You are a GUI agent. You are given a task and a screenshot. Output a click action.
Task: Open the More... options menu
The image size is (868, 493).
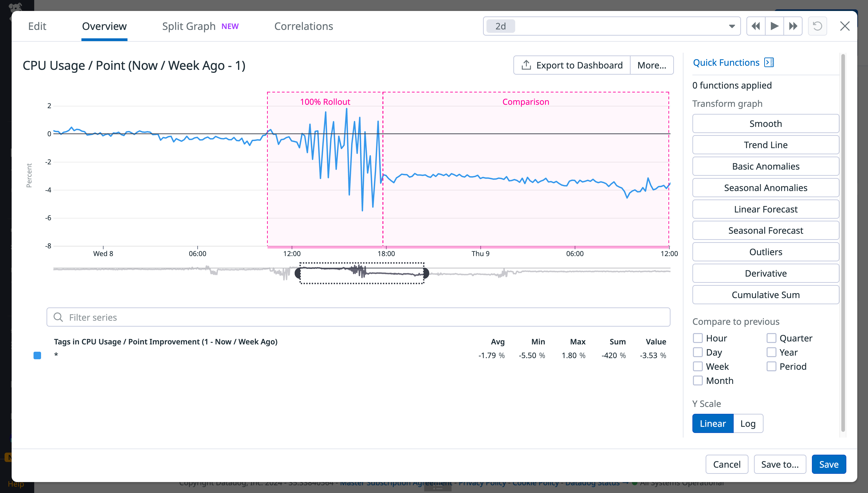(652, 65)
